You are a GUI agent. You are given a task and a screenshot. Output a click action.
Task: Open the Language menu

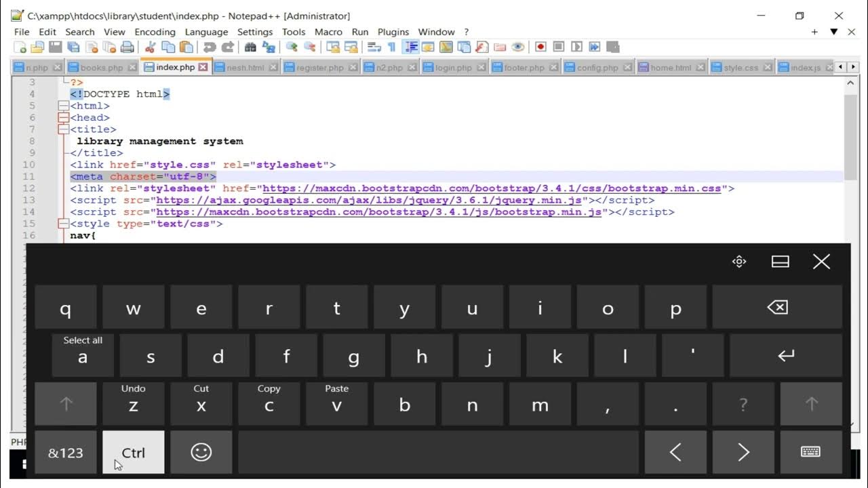click(x=206, y=32)
